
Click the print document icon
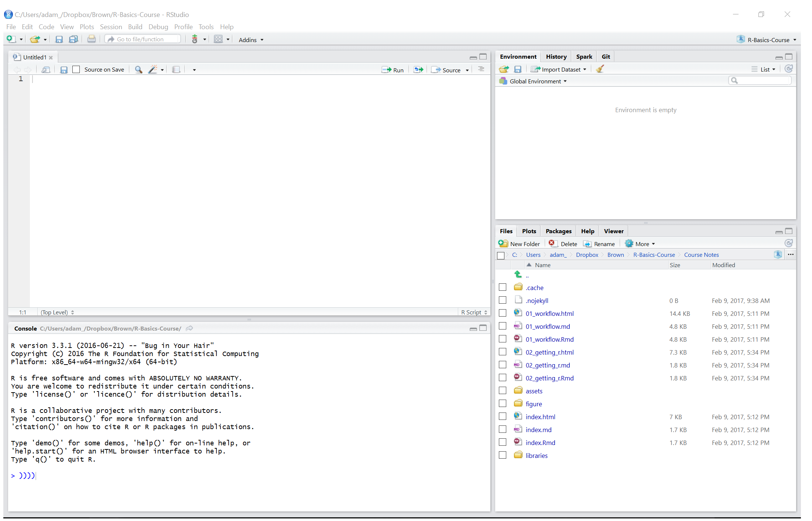tap(91, 39)
